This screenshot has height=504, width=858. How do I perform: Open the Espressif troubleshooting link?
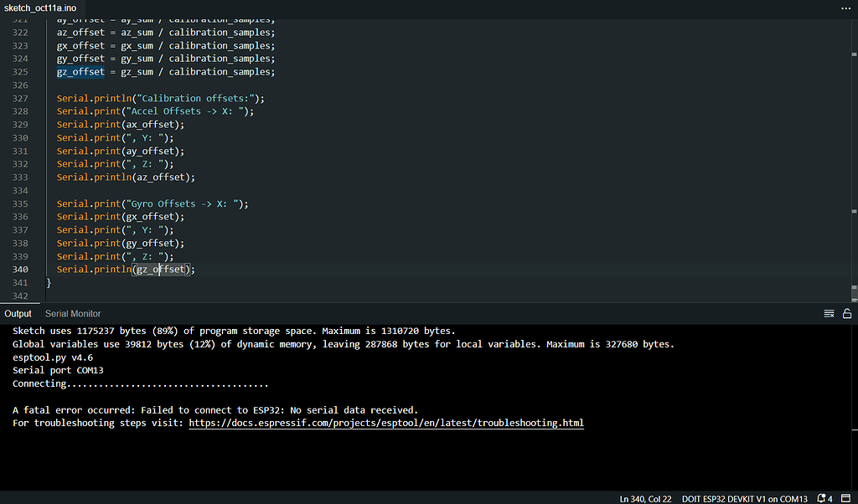point(386,423)
